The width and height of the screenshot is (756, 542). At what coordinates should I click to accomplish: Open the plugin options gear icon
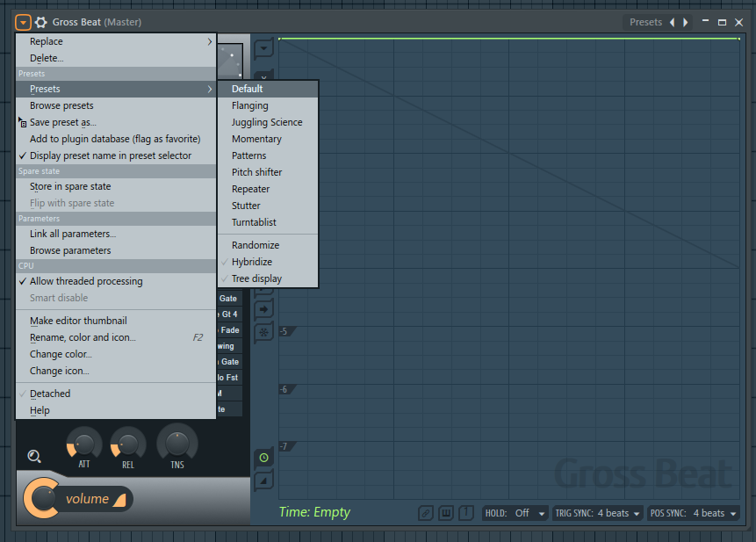click(x=41, y=22)
